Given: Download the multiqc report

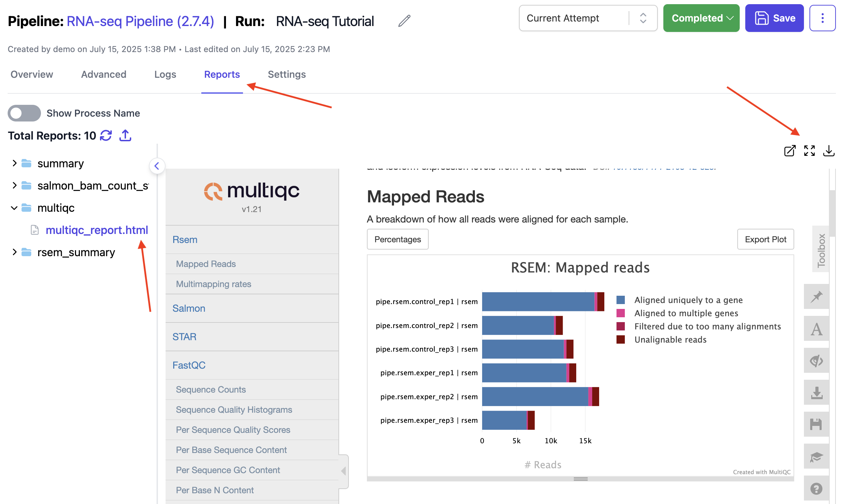Looking at the screenshot, I should (829, 151).
